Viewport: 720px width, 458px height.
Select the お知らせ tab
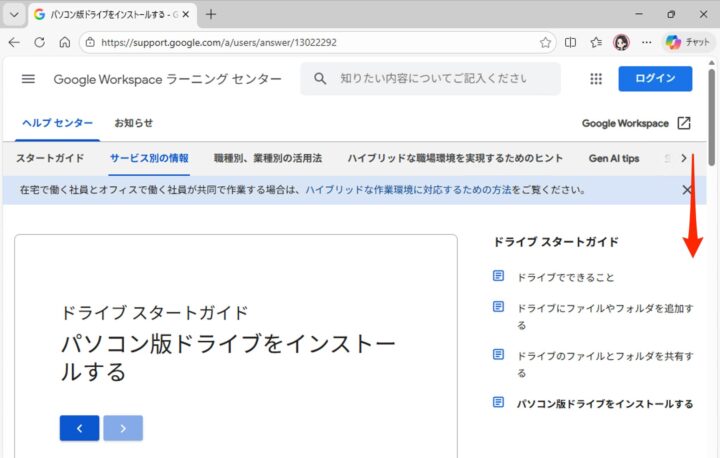point(133,123)
